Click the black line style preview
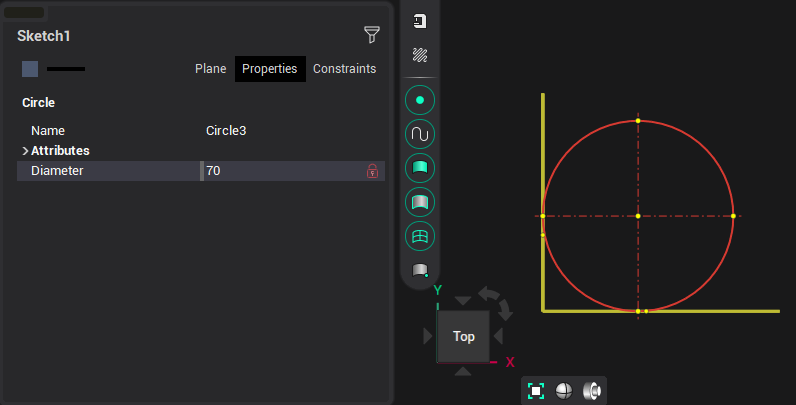 pyautogui.click(x=66, y=69)
